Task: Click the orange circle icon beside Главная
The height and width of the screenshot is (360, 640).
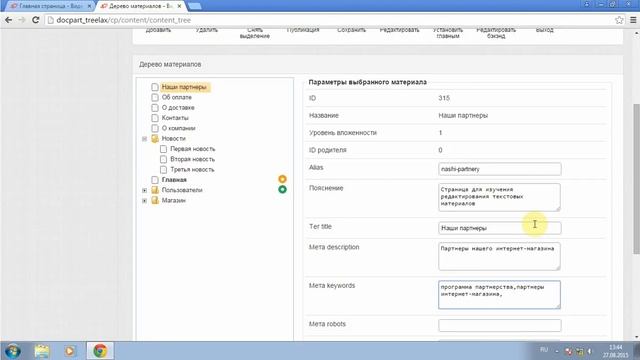Action: (x=282, y=179)
